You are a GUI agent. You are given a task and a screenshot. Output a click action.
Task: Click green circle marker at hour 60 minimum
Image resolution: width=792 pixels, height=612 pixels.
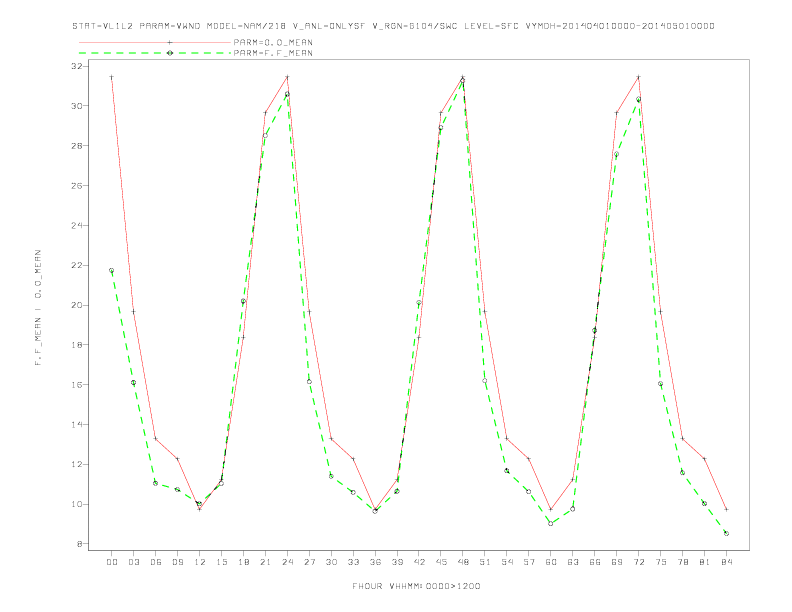pyautogui.click(x=551, y=524)
